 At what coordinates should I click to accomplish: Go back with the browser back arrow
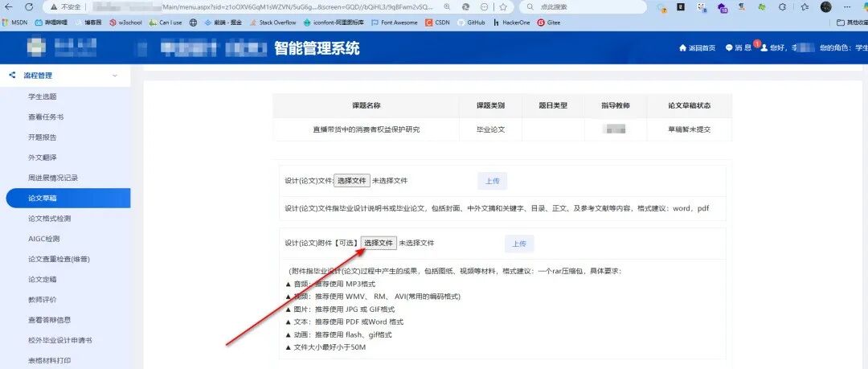(9, 7)
